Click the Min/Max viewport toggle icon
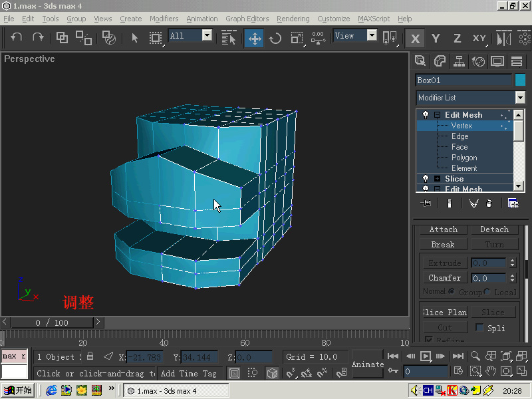This screenshot has width=532, height=399. (521, 371)
